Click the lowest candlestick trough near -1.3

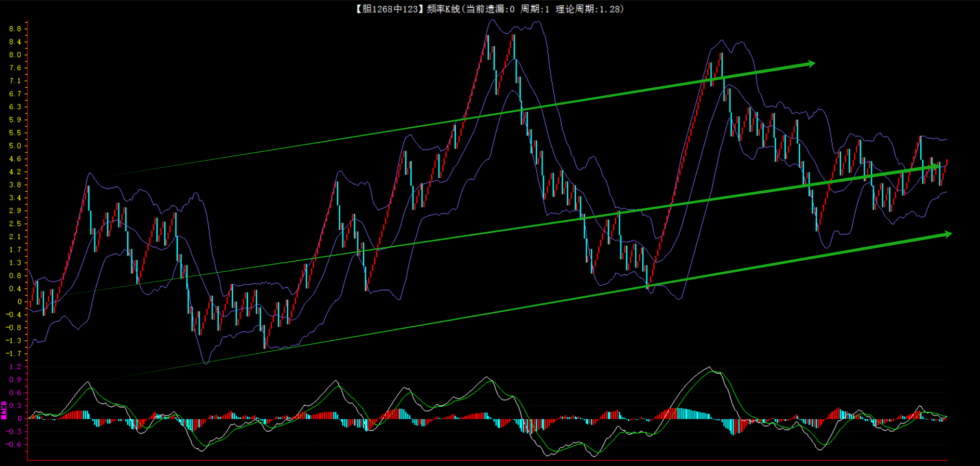click(265, 345)
